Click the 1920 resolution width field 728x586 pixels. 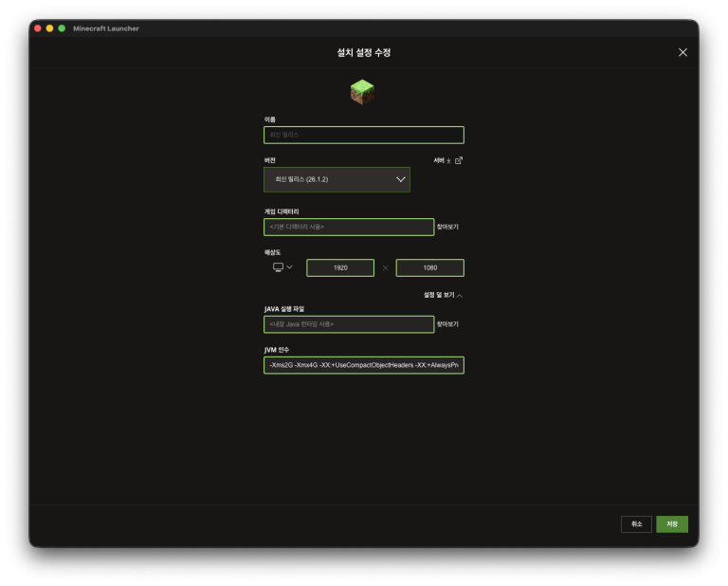pyautogui.click(x=340, y=268)
